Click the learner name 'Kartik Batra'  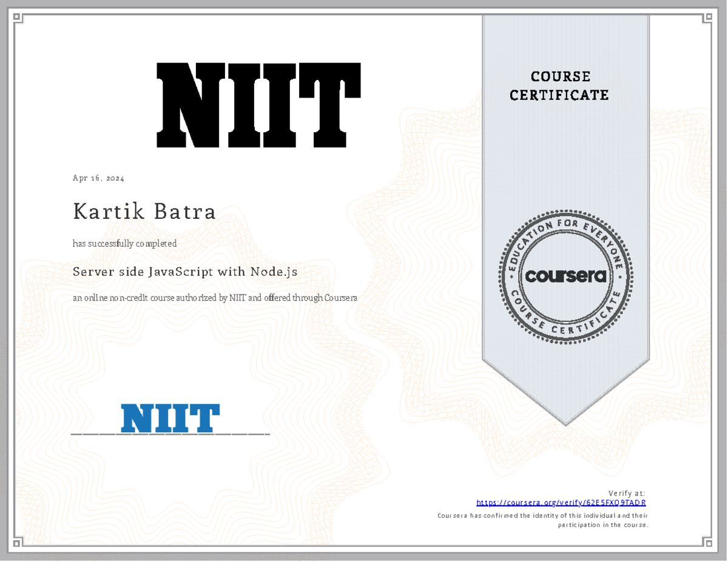pyautogui.click(x=144, y=212)
